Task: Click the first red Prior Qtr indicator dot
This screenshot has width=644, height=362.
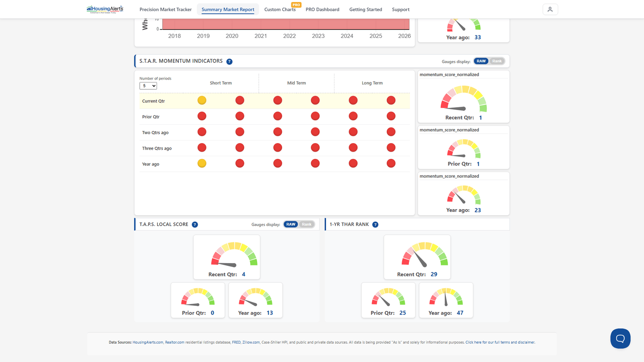Action: (x=202, y=116)
